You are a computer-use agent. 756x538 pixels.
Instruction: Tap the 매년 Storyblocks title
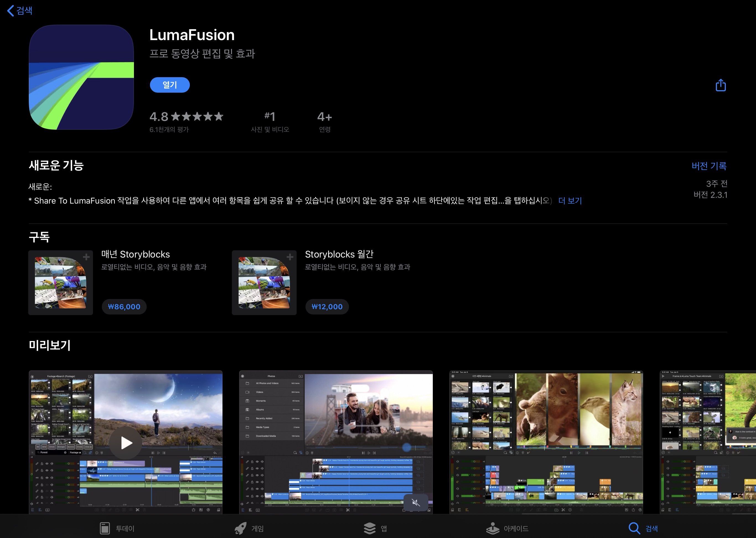click(136, 254)
